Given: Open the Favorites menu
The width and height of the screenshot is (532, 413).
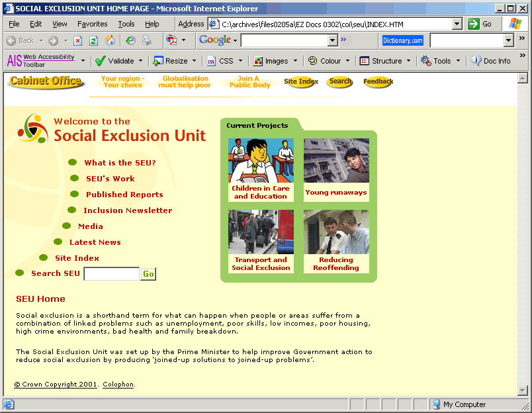Looking at the screenshot, I should pyautogui.click(x=92, y=24).
